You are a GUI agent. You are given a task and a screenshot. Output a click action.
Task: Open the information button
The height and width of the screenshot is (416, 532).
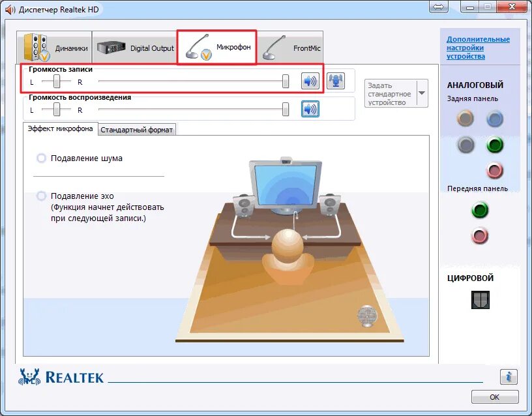pyautogui.click(x=509, y=377)
